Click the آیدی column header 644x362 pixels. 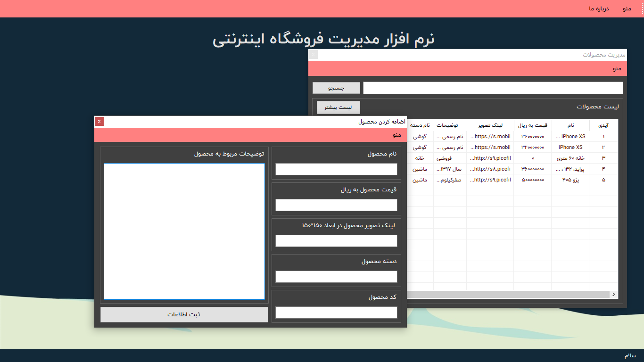point(603,125)
